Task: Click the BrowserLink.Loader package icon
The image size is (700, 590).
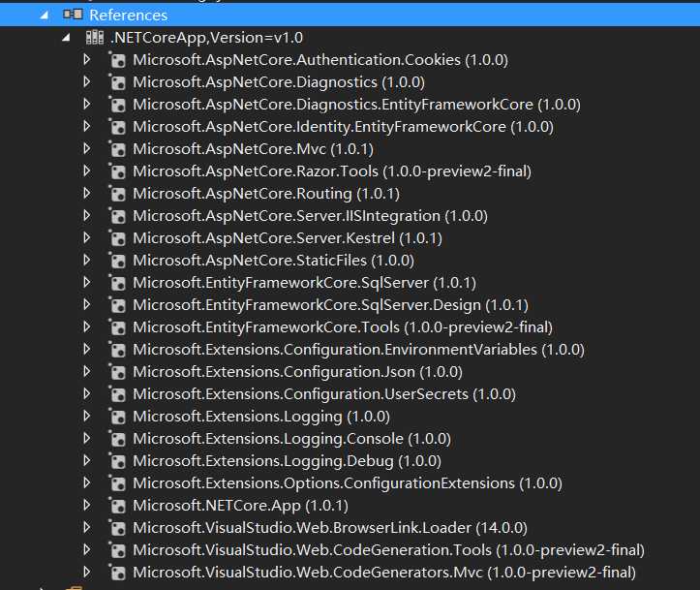Action: [118, 528]
